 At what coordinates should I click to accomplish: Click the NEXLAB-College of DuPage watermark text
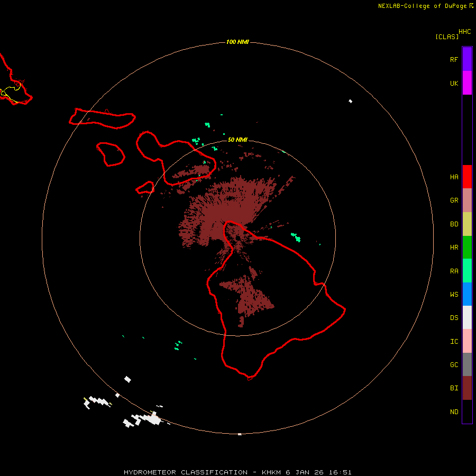coord(422,6)
